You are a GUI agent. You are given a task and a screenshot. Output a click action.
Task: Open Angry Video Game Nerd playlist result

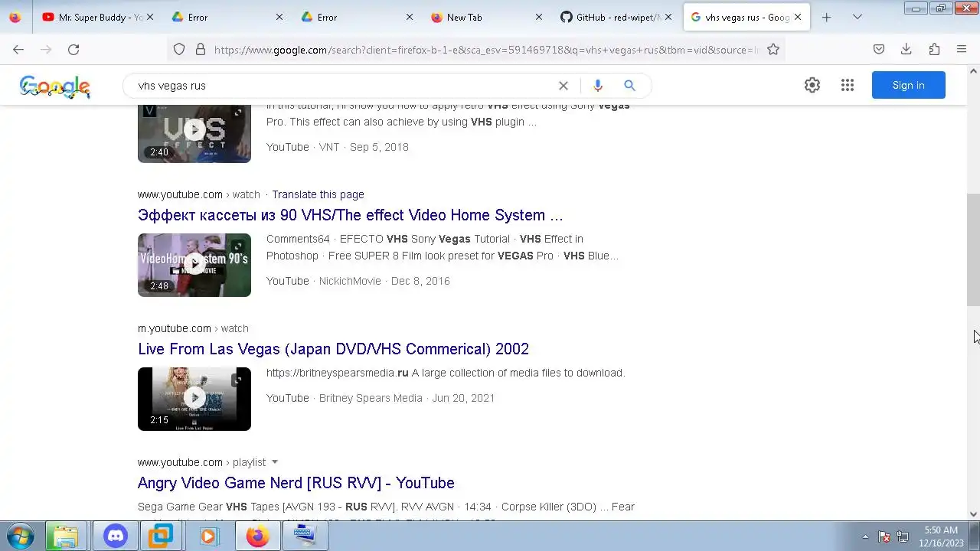coord(296,483)
